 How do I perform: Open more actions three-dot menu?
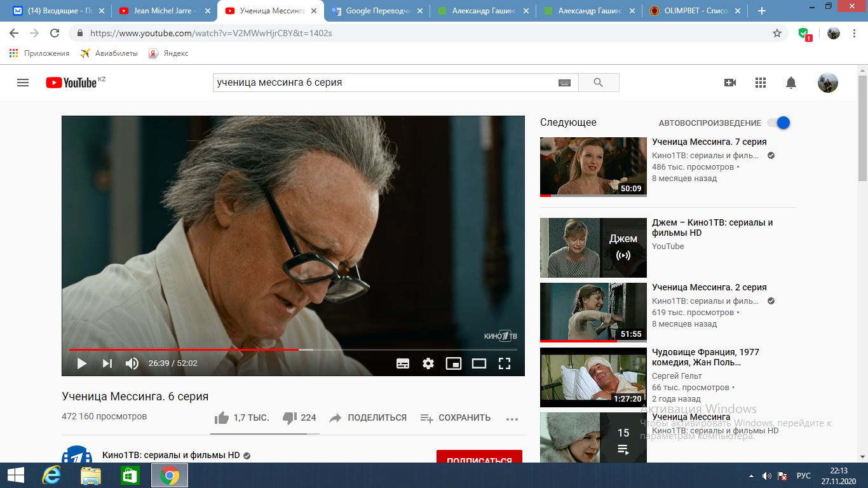[512, 419]
